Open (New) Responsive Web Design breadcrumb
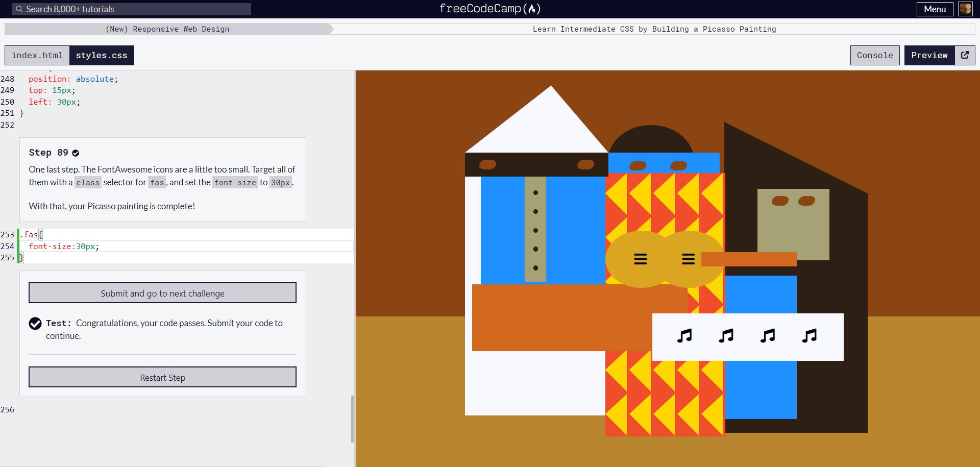The height and width of the screenshot is (467, 980). coord(167,29)
